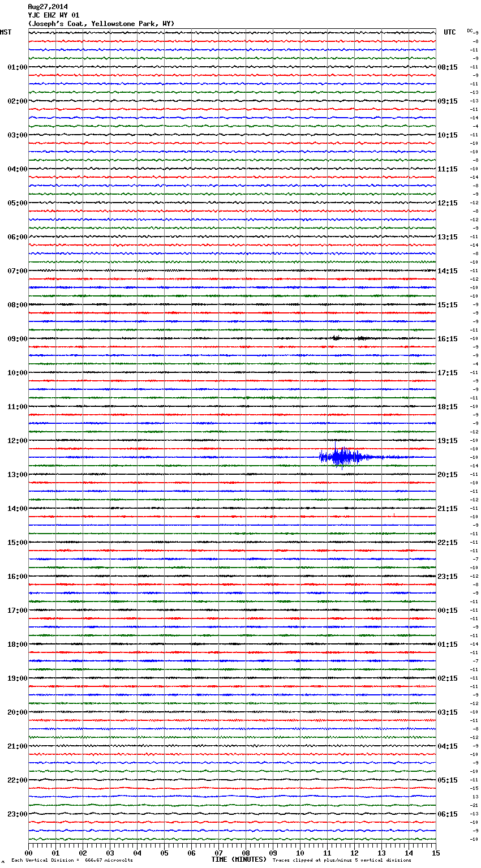The height and width of the screenshot is (868, 481).
Task: Click the 17:15 UTC time label
Action: click(x=448, y=373)
